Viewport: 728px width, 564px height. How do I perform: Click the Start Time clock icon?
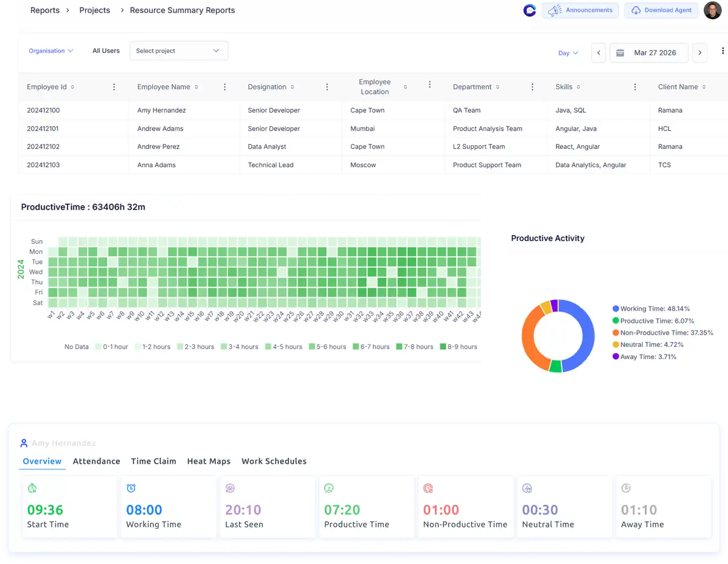point(32,488)
